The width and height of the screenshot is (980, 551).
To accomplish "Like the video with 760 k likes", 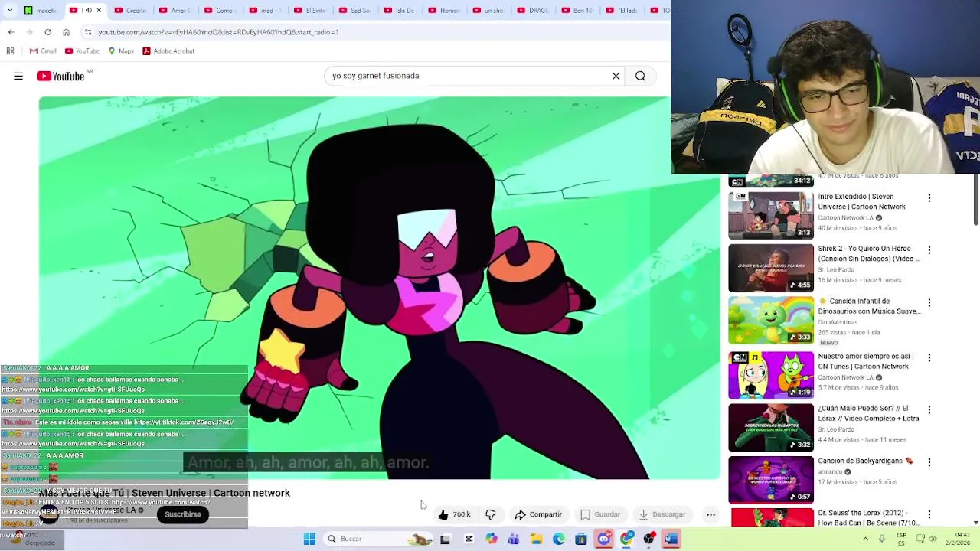I will (454, 514).
